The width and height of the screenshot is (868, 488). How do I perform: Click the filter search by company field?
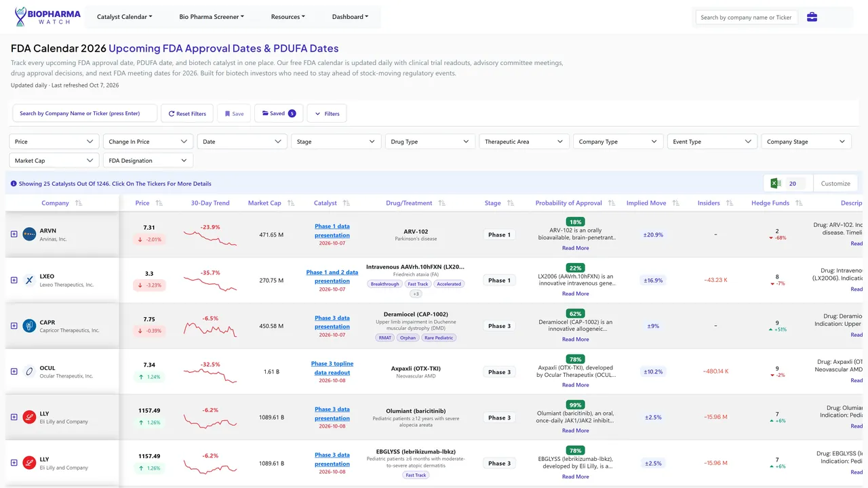pos(85,113)
